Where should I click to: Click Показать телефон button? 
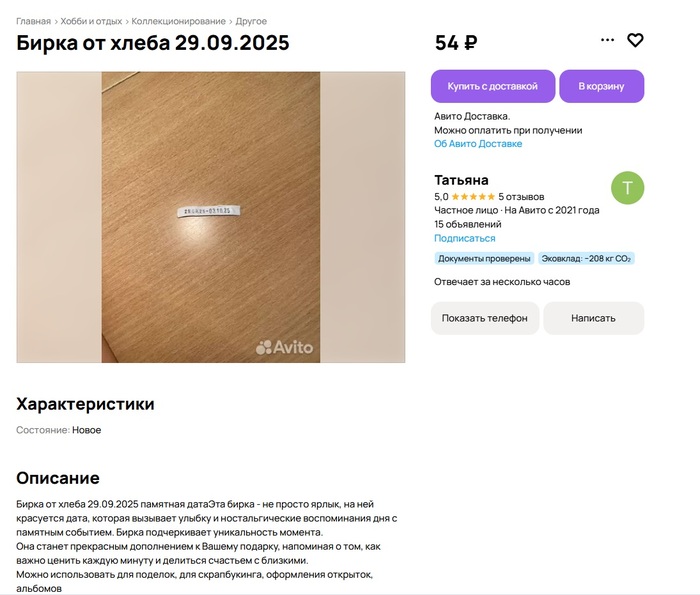[485, 318]
